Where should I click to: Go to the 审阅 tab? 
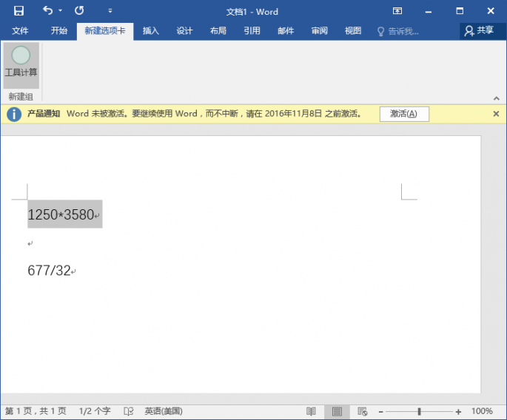coord(319,31)
